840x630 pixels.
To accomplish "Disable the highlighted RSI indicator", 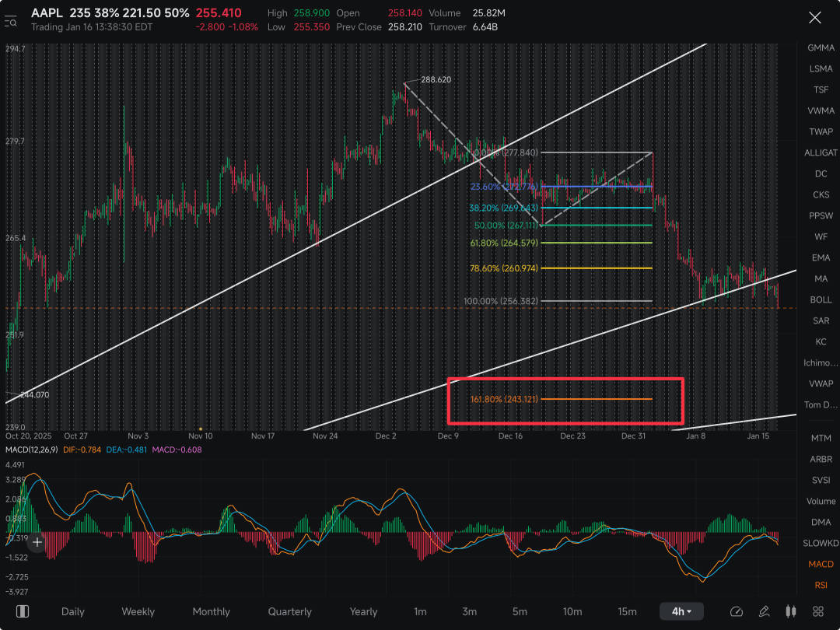I will click(821, 585).
